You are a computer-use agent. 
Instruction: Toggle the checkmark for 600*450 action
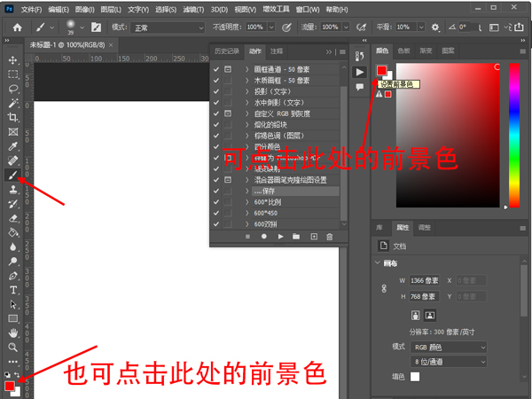216,213
